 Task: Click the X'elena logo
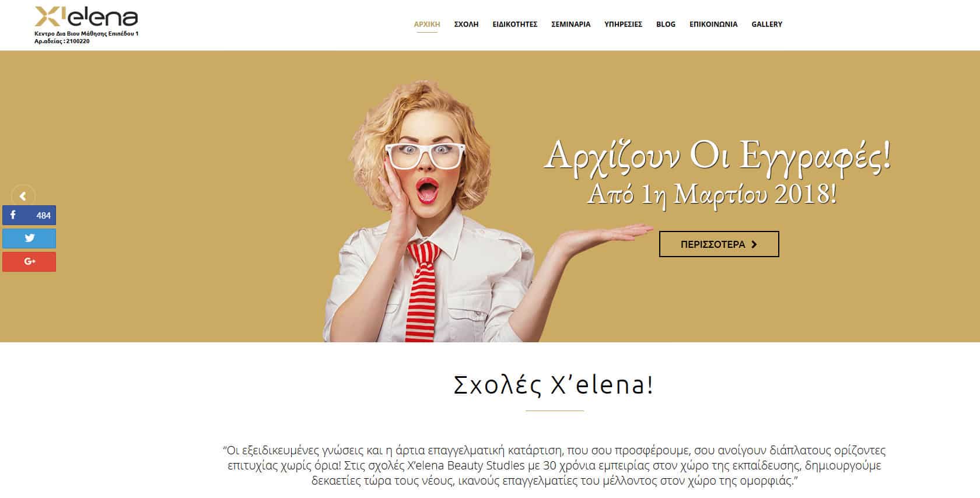(x=86, y=17)
